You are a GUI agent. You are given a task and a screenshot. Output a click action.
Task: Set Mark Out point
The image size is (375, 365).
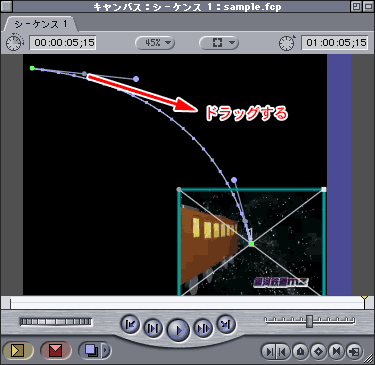pyautogui.click(x=283, y=351)
